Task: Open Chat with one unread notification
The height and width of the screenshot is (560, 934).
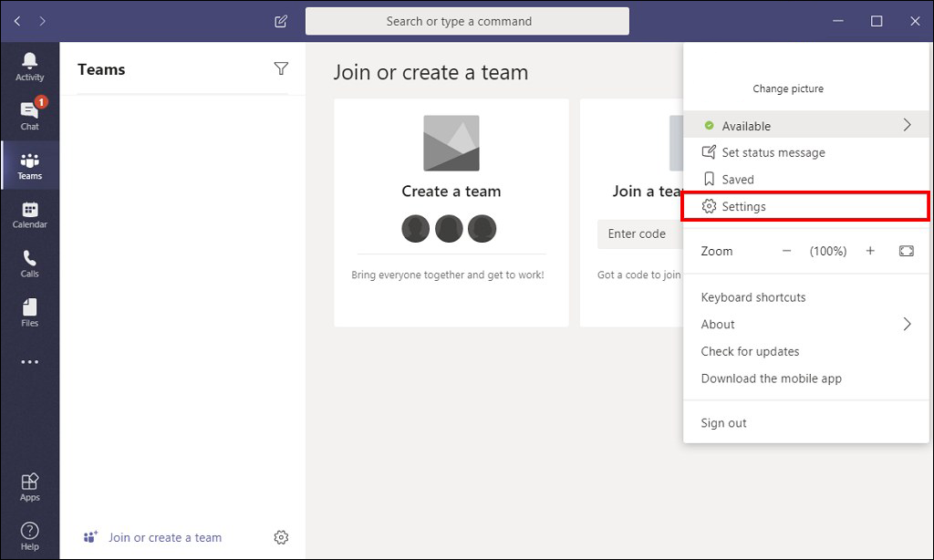Action: [30, 116]
